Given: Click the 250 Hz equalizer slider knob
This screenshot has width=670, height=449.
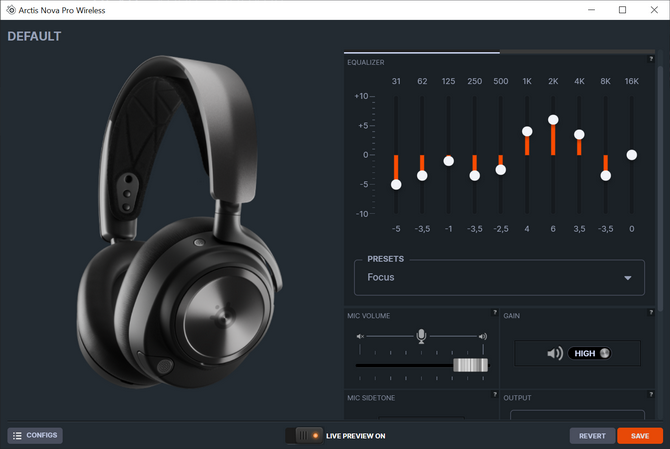Looking at the screenshot, I should tap(474, 176).
